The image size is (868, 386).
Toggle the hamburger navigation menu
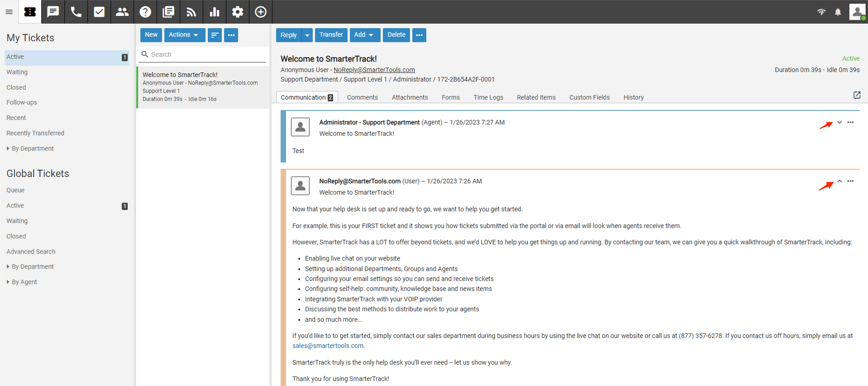tap(9, 12)
